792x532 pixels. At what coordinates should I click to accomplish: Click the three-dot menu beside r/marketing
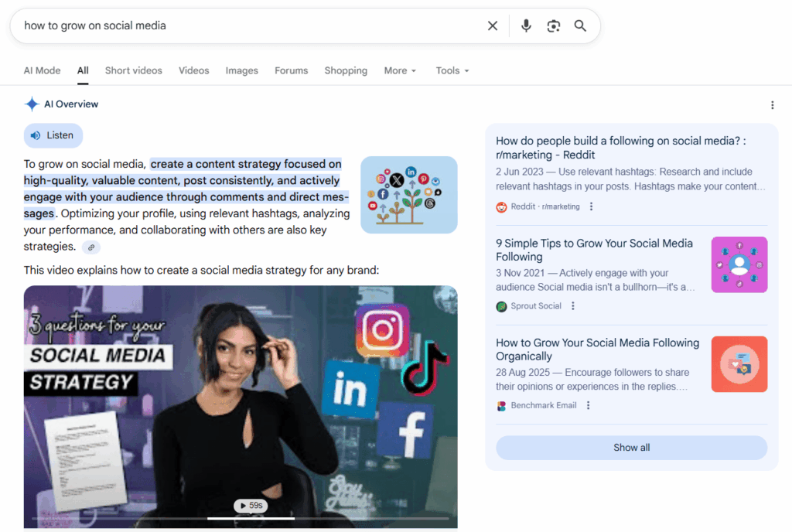(591, 207)
